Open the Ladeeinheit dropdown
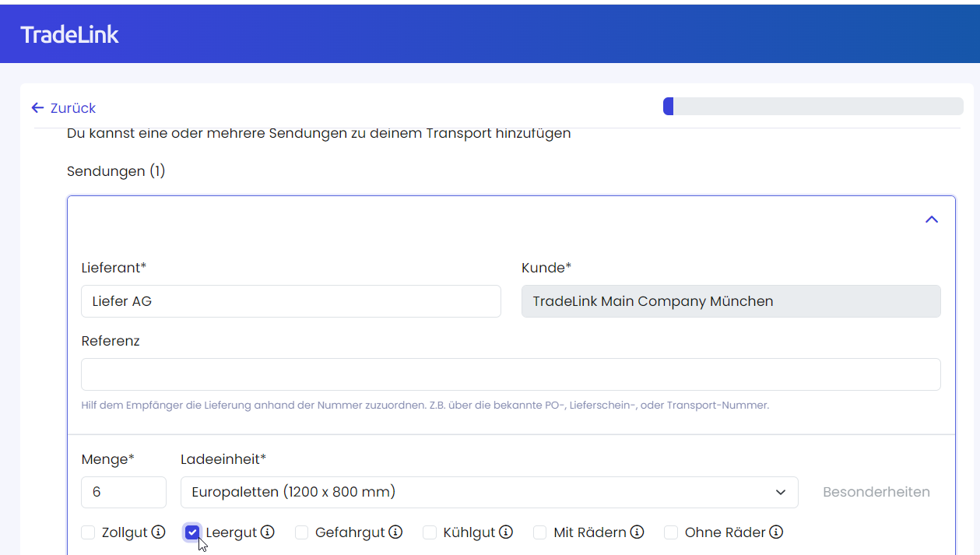Viewport: 980px width, 555px height. tap(489, 492)
